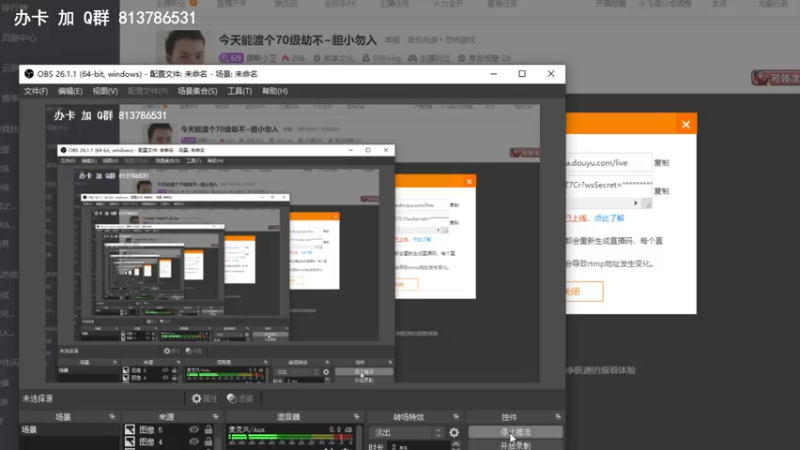The width and height of the screenshot is (800, 450).
Task: Toggle visibility eye of 图像 4
Action: 194,442
